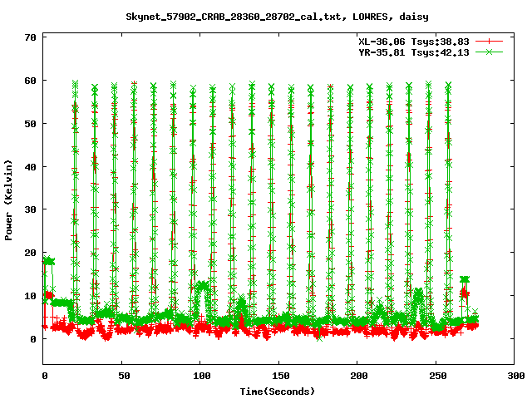The height and width of the screenshot is (399, 532).
Task: Select the XL-36.06 Tsys:38.83 legend entry
Action: pos(414,42)
